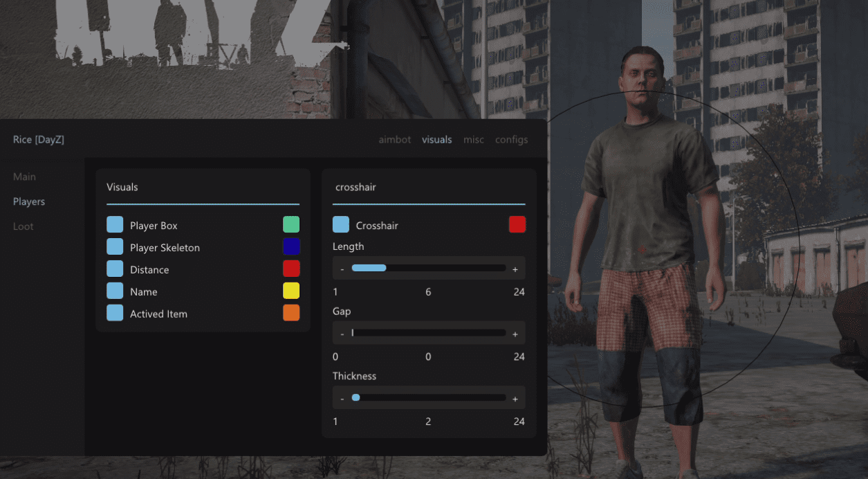Screen dimensions: 868x479
Task: Open the misc tab
Action: tap(474, 140)
